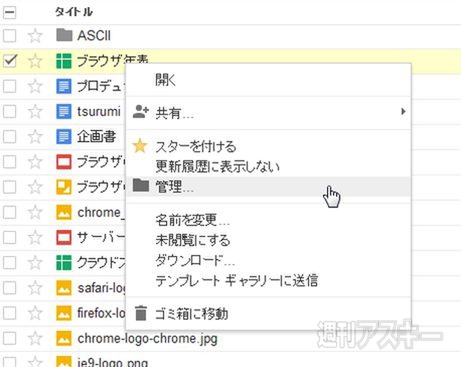Expand the 共有 submenu arrow
This screenshot has width=461, height=367.
point(403,111)
